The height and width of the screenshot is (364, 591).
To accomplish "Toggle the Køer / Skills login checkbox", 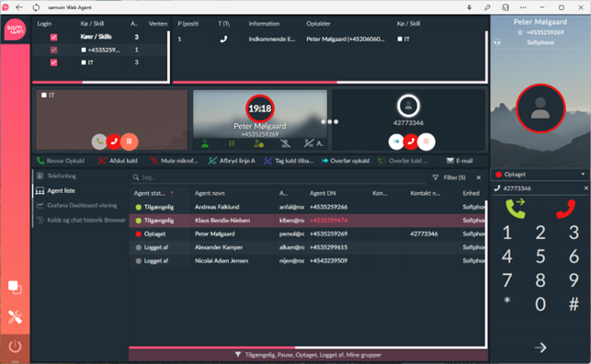I will tap(54, 37).
